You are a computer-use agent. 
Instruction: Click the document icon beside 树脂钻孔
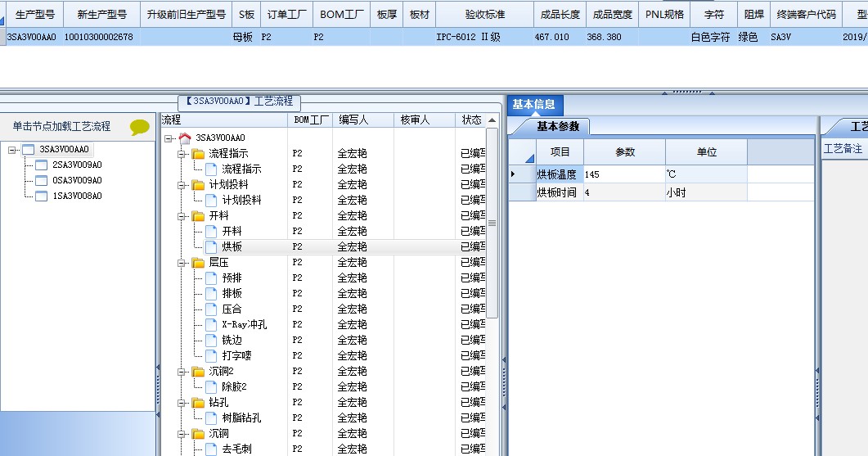(211, 418)
